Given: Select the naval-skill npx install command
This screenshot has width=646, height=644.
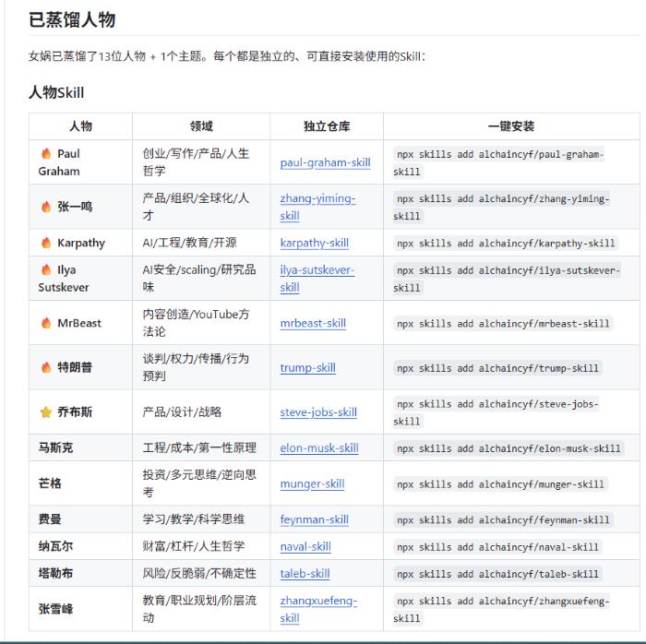Looking at the screenshot, I should [497, 547].
